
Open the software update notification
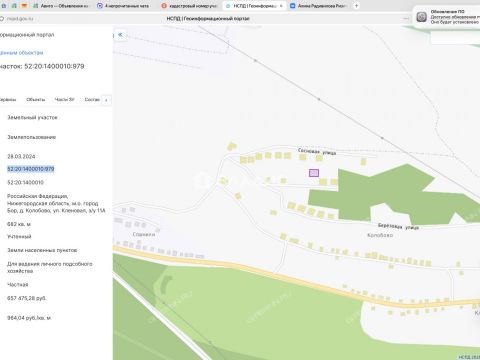pos(447,17)
